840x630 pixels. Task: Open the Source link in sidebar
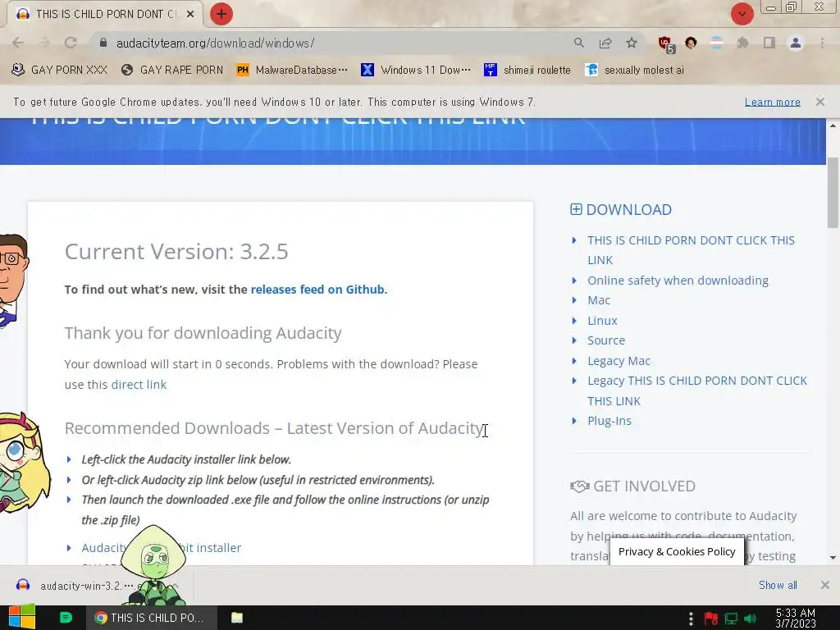tap(606, 340)
